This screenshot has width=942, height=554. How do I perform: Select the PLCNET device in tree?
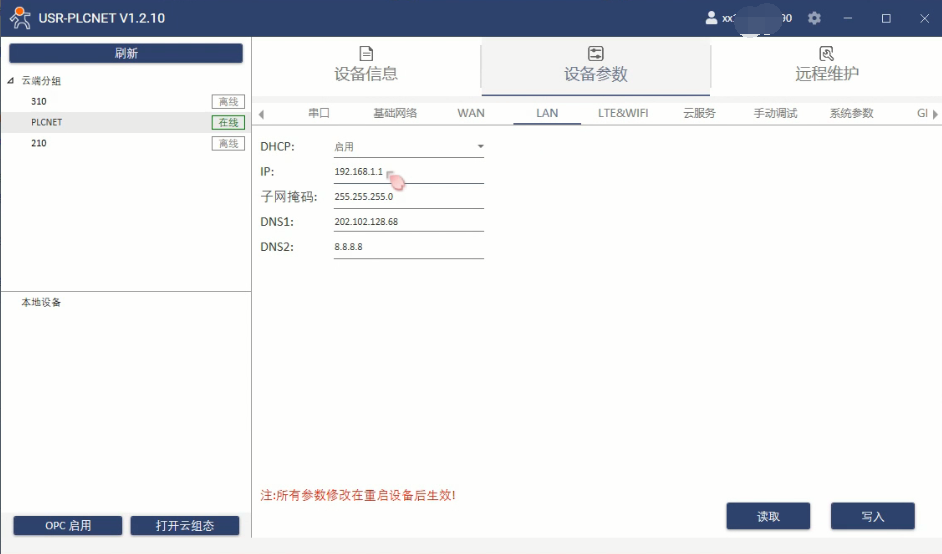click(x=47, y=122)
